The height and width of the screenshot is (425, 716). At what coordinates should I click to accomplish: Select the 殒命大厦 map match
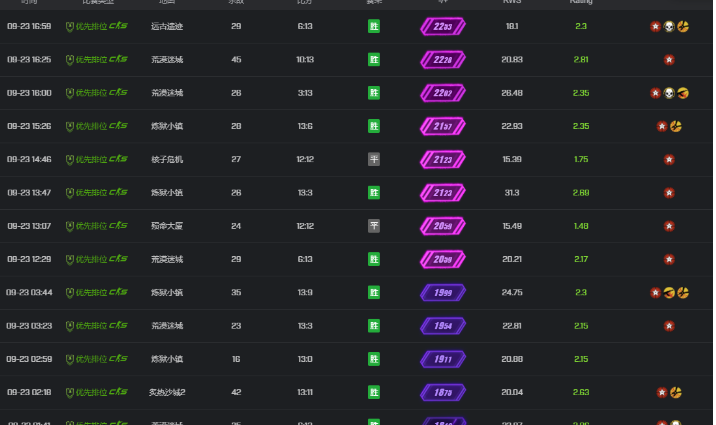tap(167, 226)
